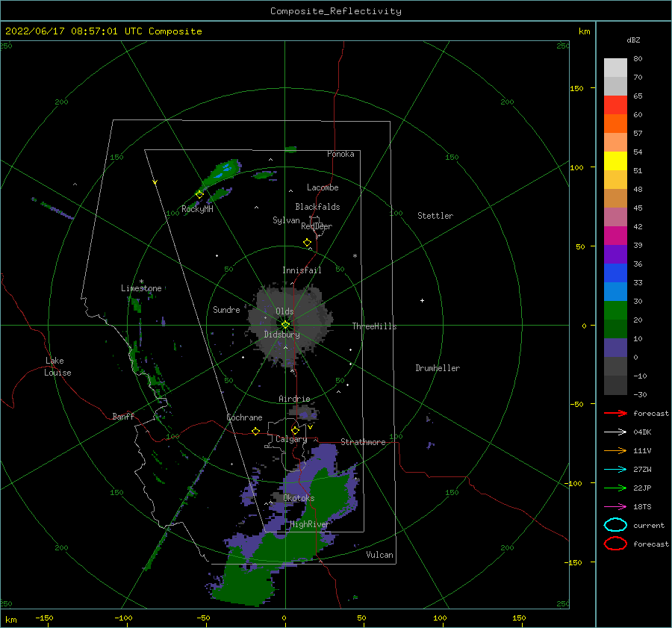Viewport: 672px width, 628px height.
Task: Click the yellow radar marker at Didsbury center
Action: [285, 325]
